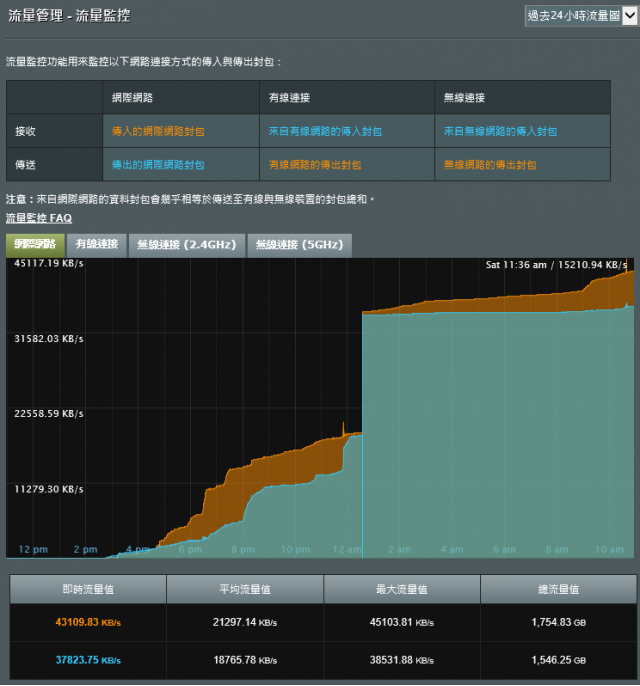
Task: Click the 流量管理 - 流量監控 page title
Action: click(x=69, y=16)
